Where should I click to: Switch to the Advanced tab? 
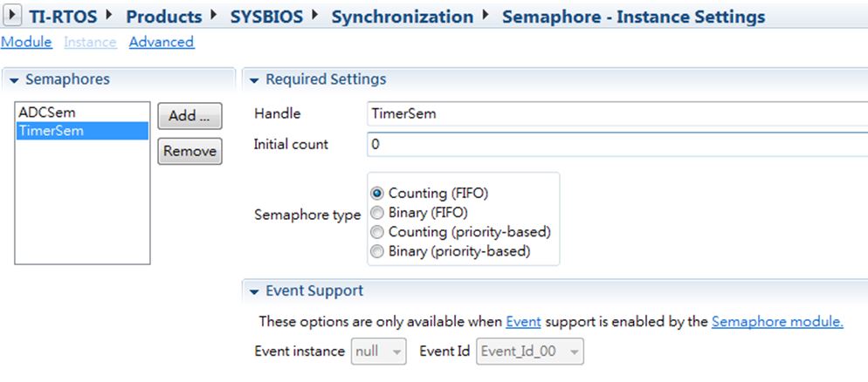tap(162, 42)
